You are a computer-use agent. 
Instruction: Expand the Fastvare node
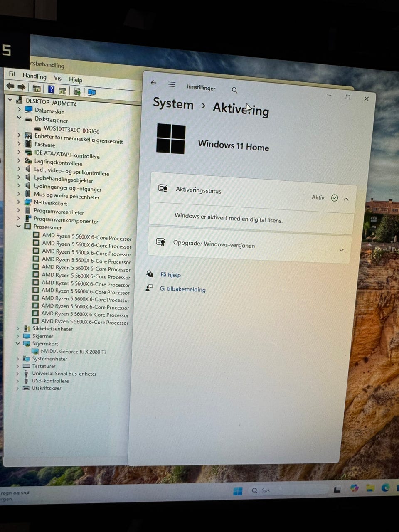pyautogui.click(x=19, y=143)
